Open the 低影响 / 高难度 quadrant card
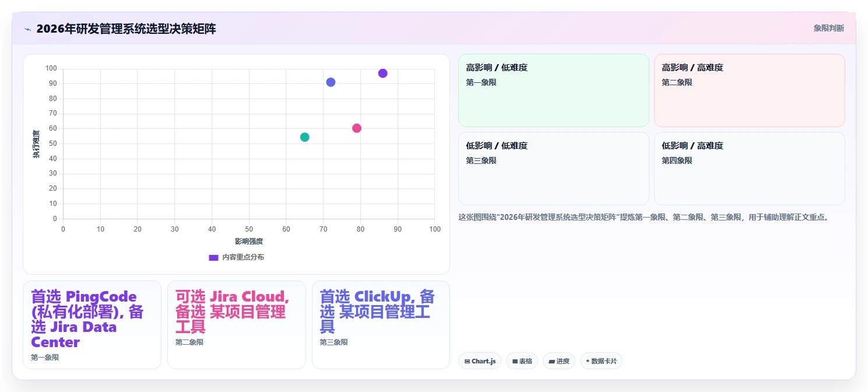This screenshot has width=868, height=392. [x=749, y=169]
